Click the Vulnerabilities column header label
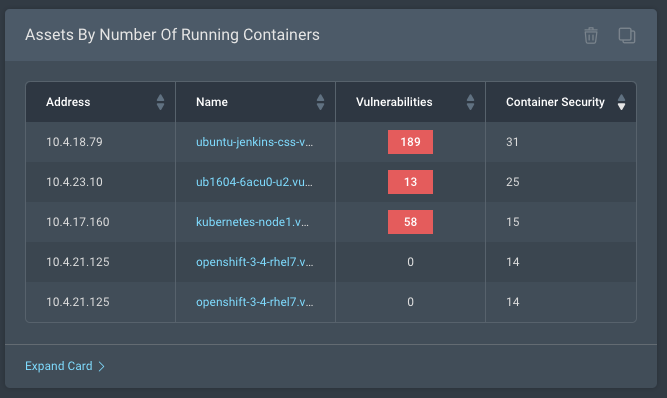This screenshot has height=398, width=667. tap(394, 102)
